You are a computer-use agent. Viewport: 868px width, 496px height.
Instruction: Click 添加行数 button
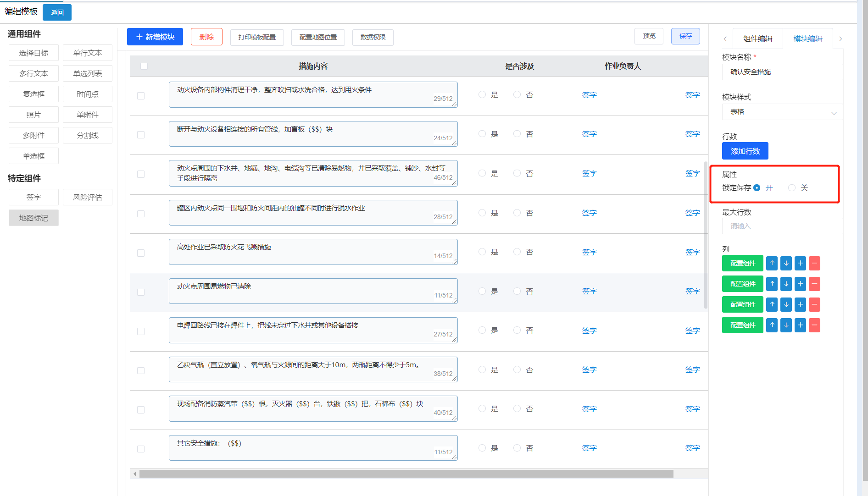pyautogui.click(x=745, y=151)
